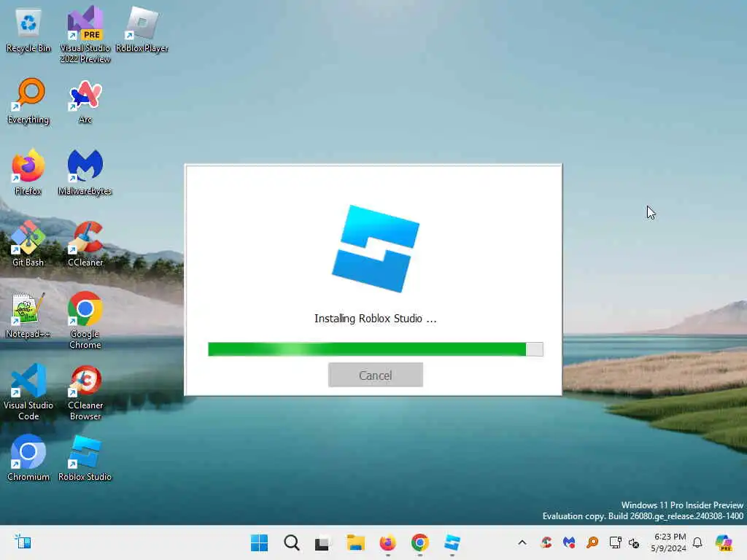The width and height of the screenshot is (747, 560).
Task: Select the Malwarebytes desktop shortcut
Action: (85, 172)
